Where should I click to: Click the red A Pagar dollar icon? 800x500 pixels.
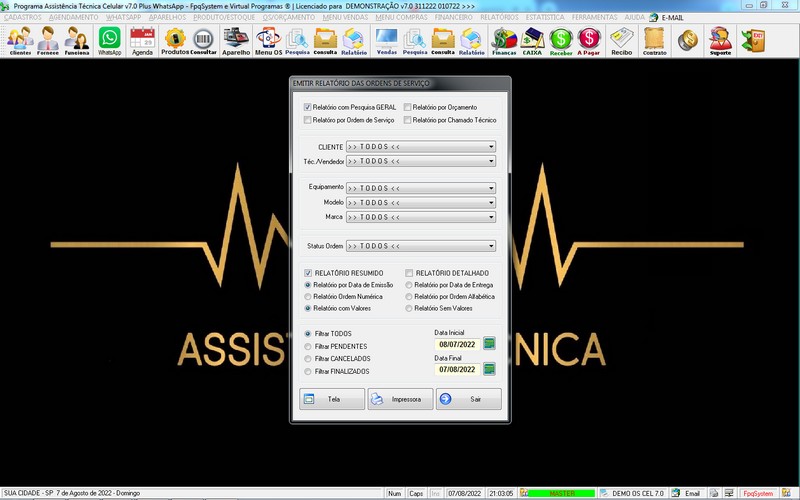click(589, 41)
